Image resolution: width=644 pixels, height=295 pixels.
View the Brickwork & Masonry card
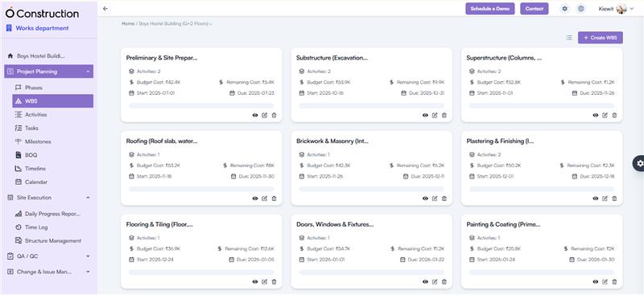pos(425,199)
